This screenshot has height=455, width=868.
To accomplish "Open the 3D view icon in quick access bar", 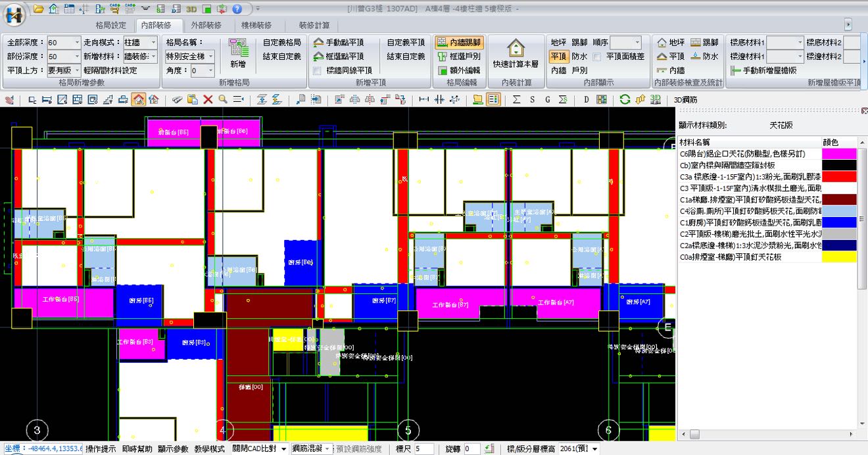I will (x=191, y=9).
